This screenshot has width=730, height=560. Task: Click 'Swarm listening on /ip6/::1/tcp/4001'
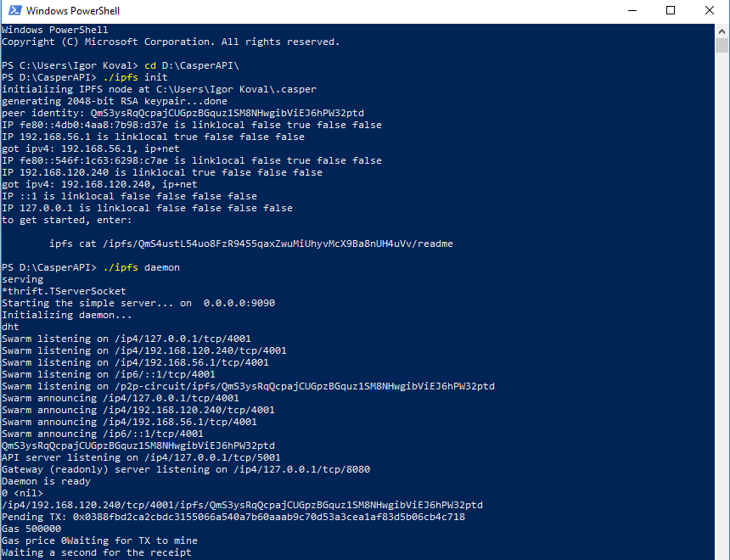(109, 374)
